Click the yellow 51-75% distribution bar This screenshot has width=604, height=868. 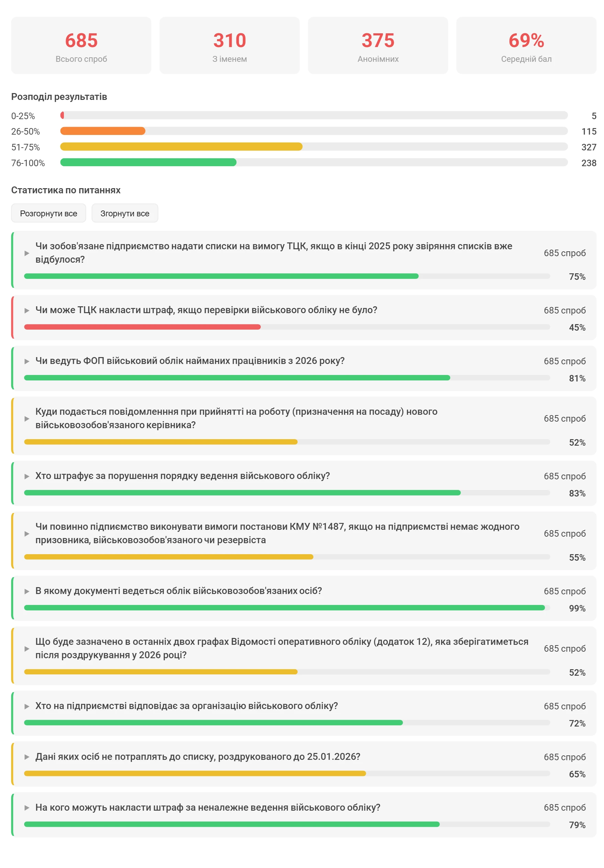[181, 147]
